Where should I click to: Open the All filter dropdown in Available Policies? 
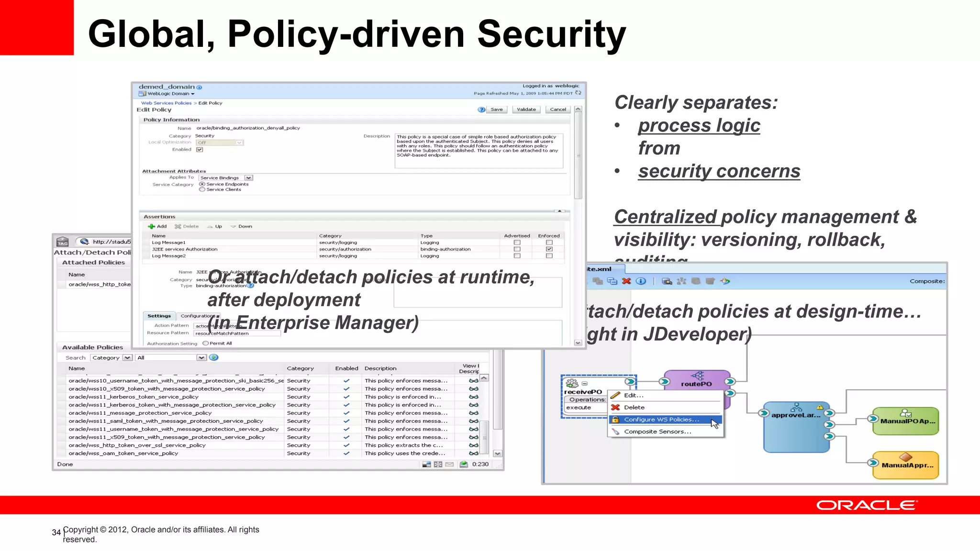[x=171, y=358]
